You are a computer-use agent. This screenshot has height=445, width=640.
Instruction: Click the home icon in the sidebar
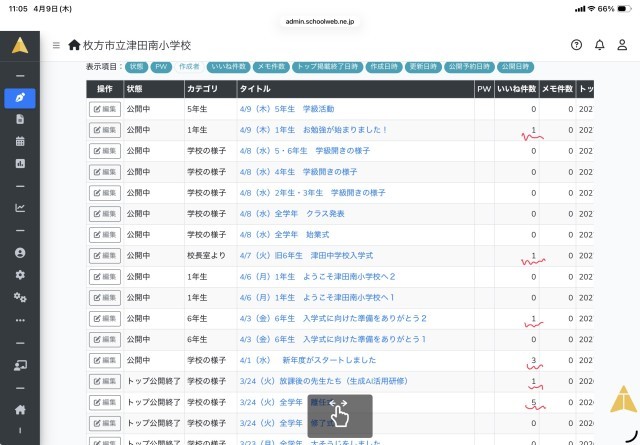[20, 409]
